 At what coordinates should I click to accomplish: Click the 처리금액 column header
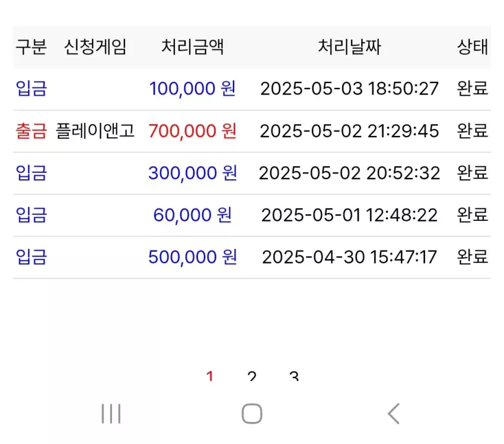point(193,47)
